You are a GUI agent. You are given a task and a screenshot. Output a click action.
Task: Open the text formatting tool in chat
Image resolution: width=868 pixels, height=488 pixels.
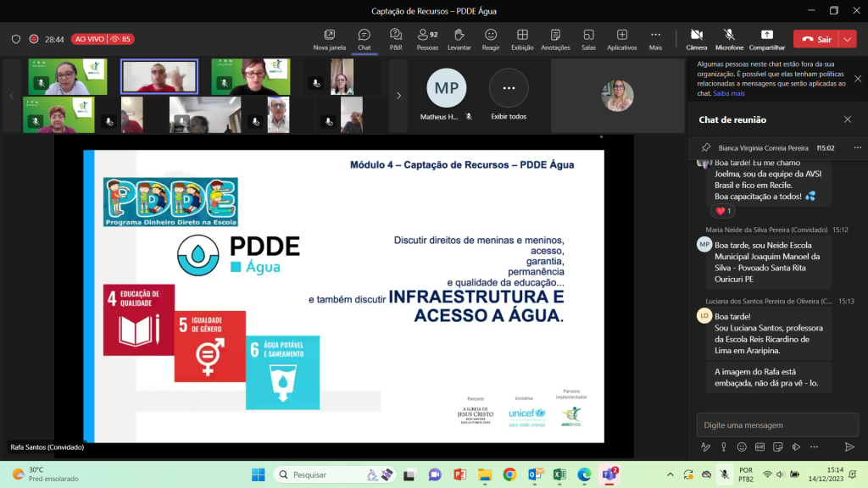click(x=705, y=447)
